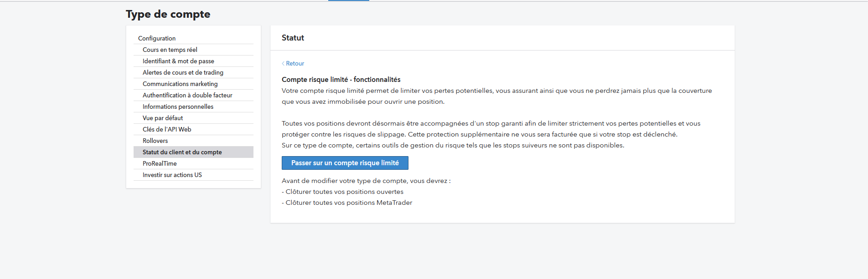
Task: Click the Compte risque limité fonctionnalités heading
Action: [341, 80]
